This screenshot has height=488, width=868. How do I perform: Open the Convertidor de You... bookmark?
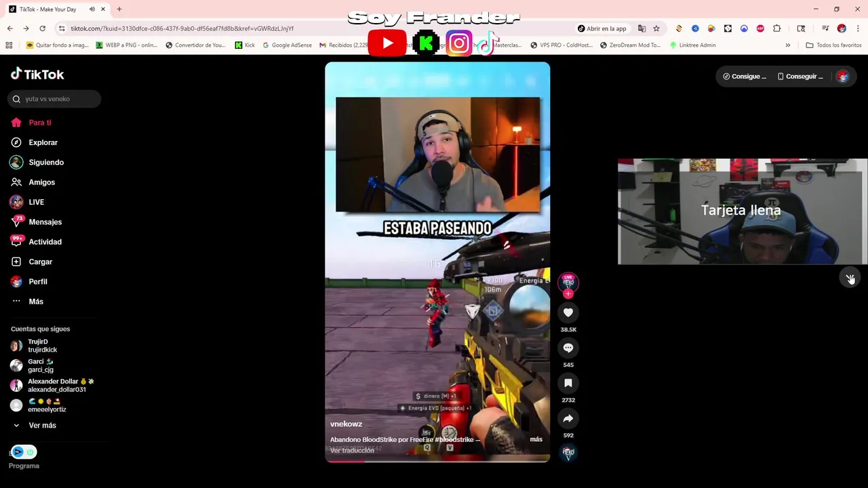(195, 45)
